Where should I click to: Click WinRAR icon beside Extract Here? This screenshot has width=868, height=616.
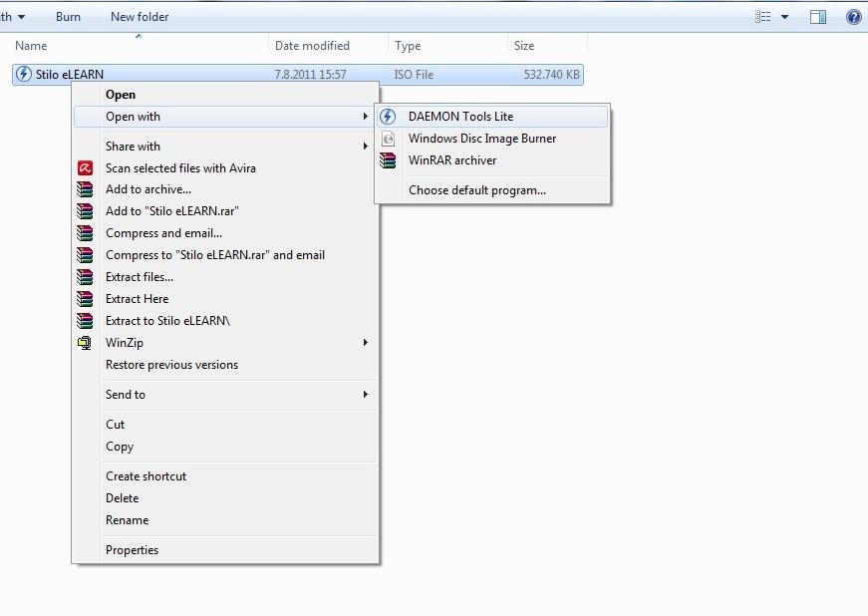pos(85,299)
